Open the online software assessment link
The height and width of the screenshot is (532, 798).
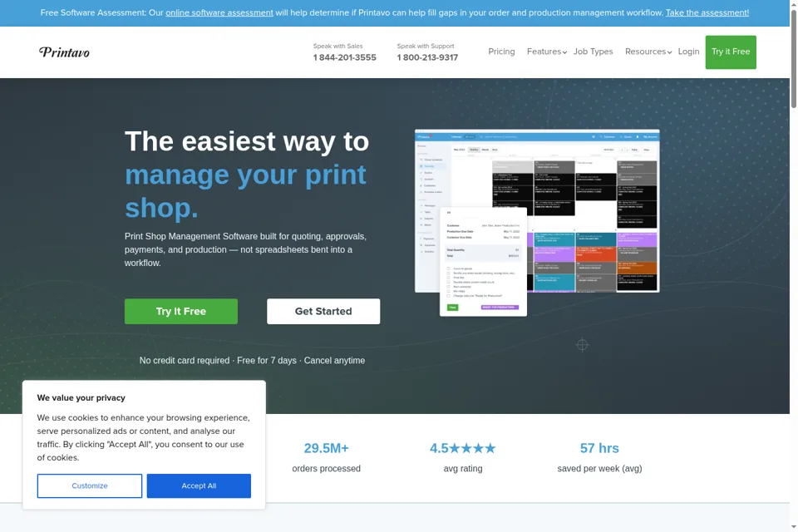(219, 12)
